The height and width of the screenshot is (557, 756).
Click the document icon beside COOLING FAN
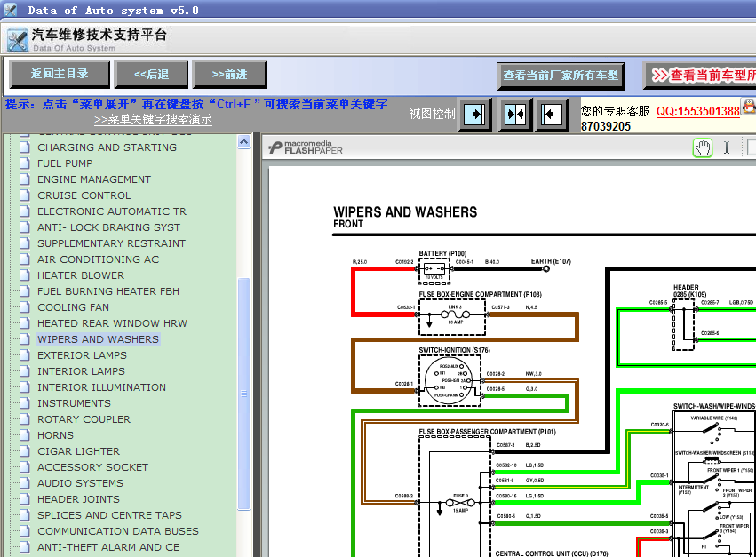(25, 307)
